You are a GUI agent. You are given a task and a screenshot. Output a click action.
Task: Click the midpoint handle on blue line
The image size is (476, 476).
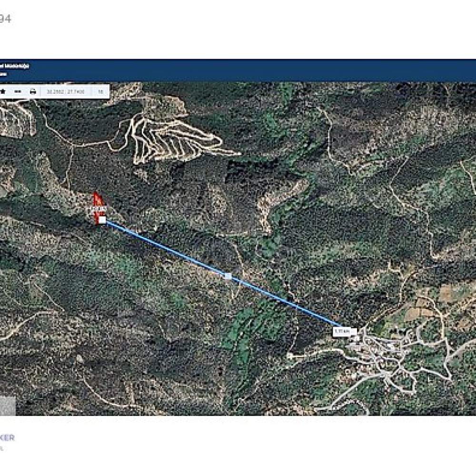[x=228, y=276]
